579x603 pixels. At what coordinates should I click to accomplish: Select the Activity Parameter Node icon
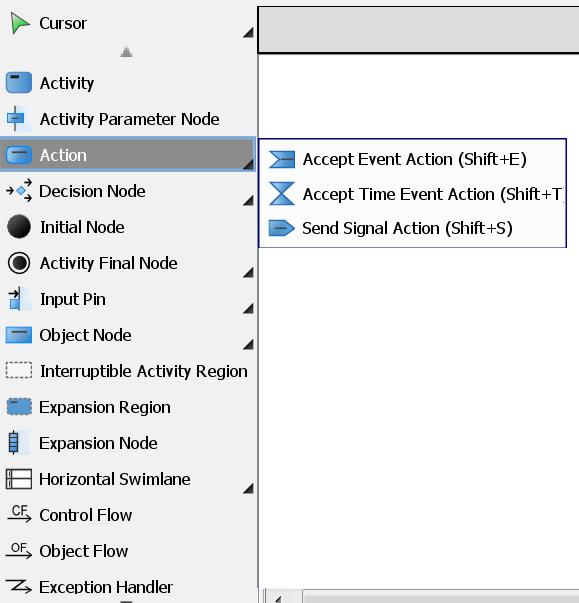coord(17,118)
